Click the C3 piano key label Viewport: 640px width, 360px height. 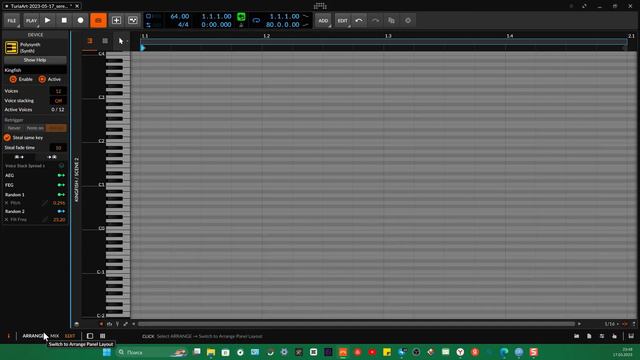pyautogui.click(x=101, y=98)
